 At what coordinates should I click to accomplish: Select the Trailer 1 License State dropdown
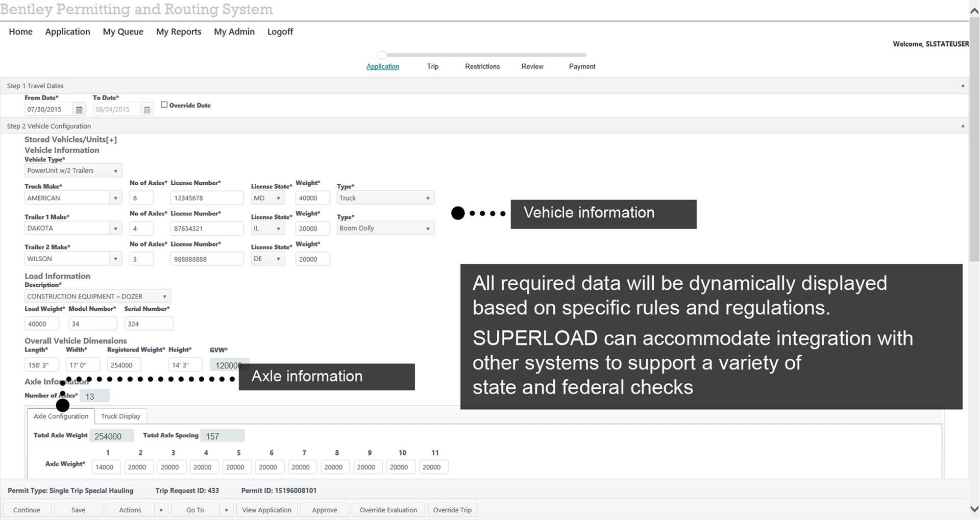coord(267,229)
